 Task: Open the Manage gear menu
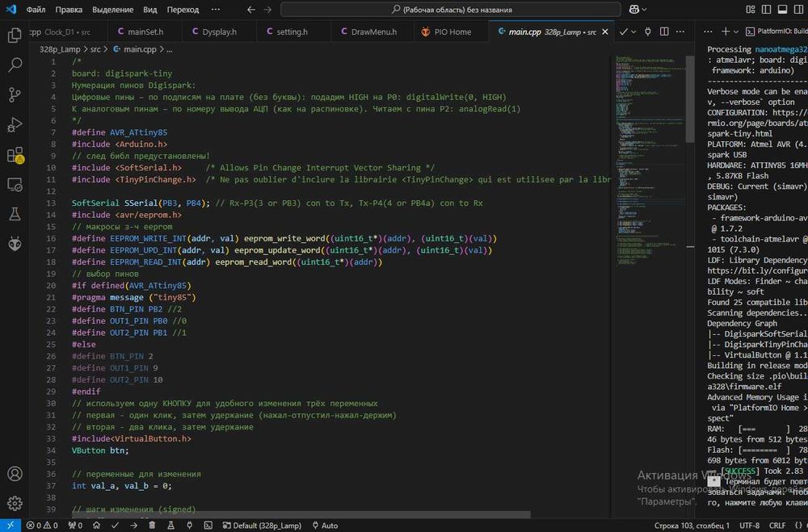pos(15,503)
